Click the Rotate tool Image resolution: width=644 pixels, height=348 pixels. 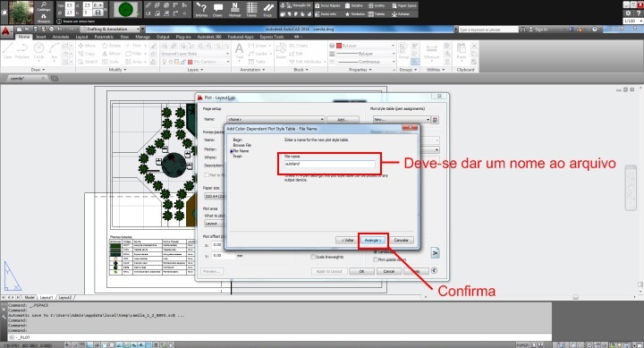(x=111, y=46)
